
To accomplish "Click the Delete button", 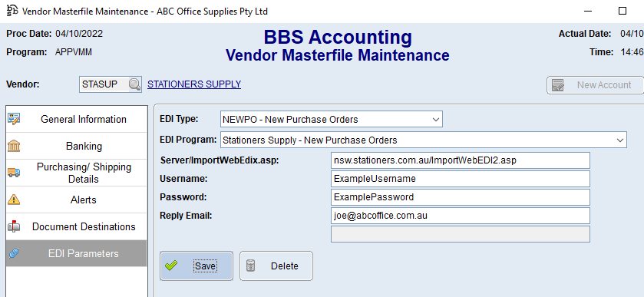I will pos(276,266).
